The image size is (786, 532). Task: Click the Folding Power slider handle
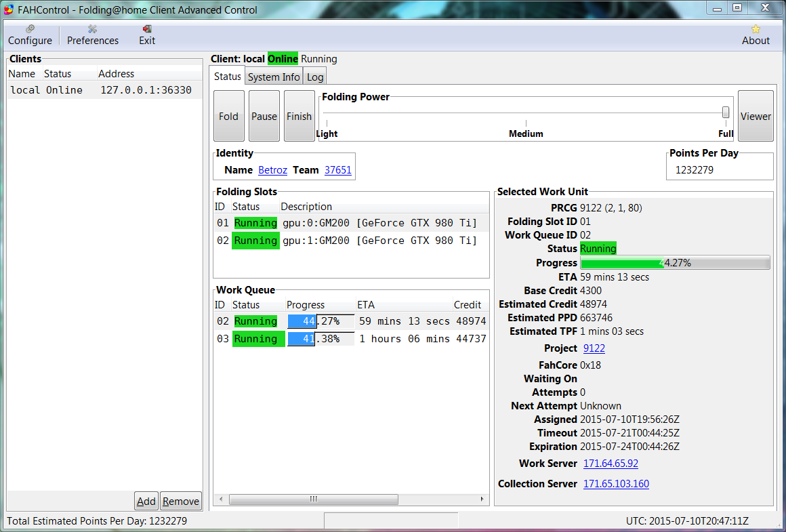[x=725, y=112]
